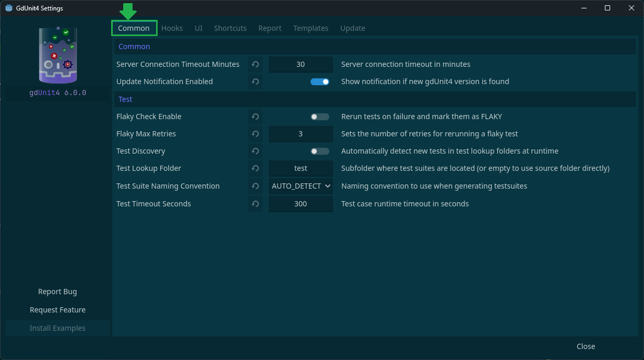Open the Shortcuts tab
644x360 pixels.
click(230, 28)
